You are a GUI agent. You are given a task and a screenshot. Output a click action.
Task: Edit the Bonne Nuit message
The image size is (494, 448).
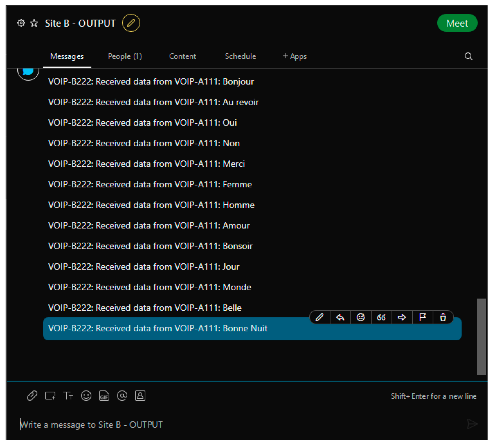coord(319,317)
